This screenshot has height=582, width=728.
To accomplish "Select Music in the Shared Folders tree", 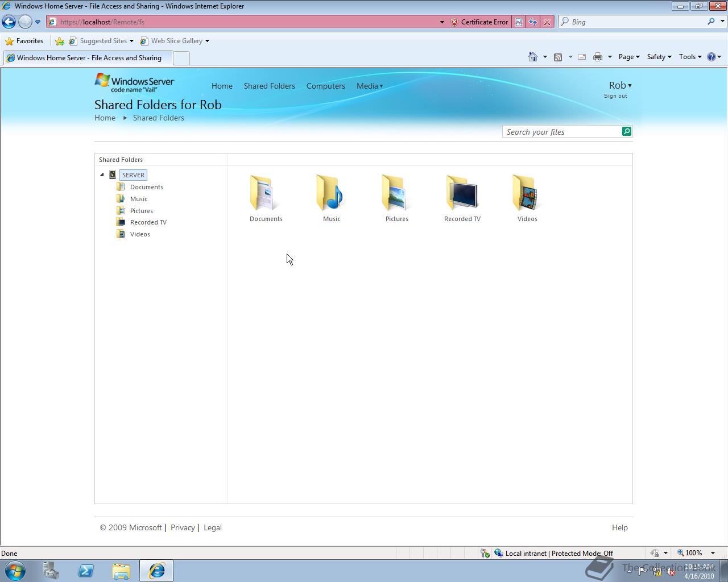I will 139,199.
